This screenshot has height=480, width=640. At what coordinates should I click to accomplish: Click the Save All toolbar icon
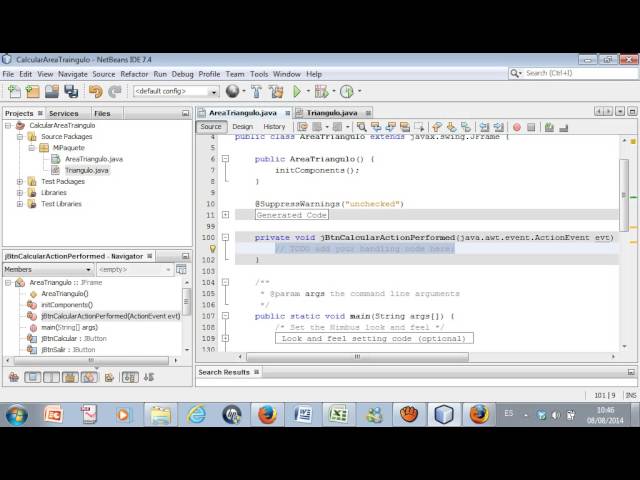[71, 91]
